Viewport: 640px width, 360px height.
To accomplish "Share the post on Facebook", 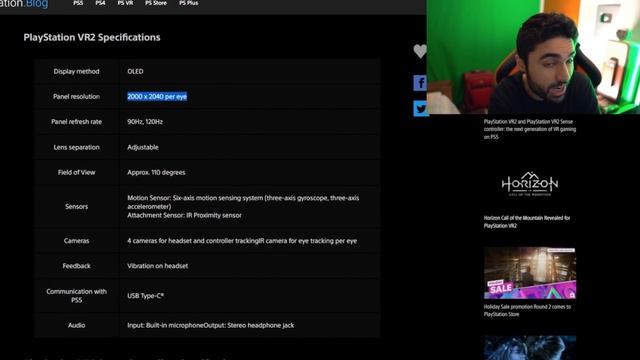I will coord(420,83).
